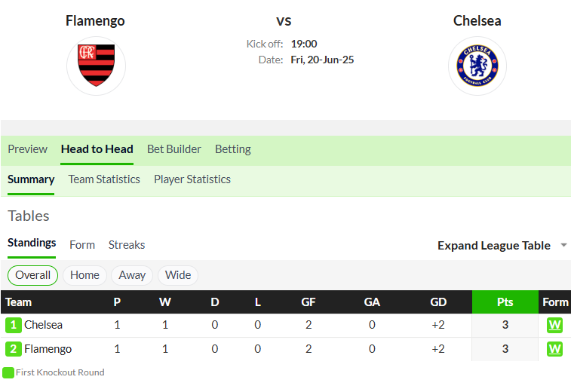The height and width of the screenshot is (392, 571).
Task: Select the Away standings filter
Action: click(132, 275)
